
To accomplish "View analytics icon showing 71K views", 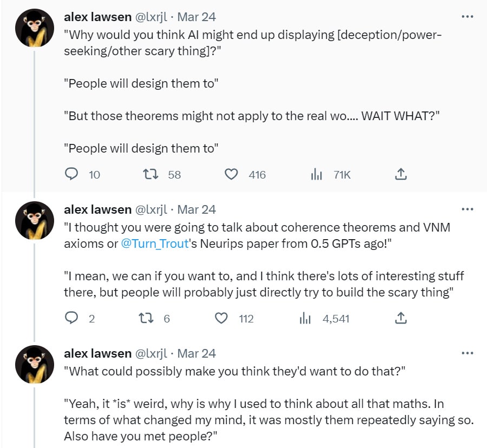I will [x=316, y=174].
